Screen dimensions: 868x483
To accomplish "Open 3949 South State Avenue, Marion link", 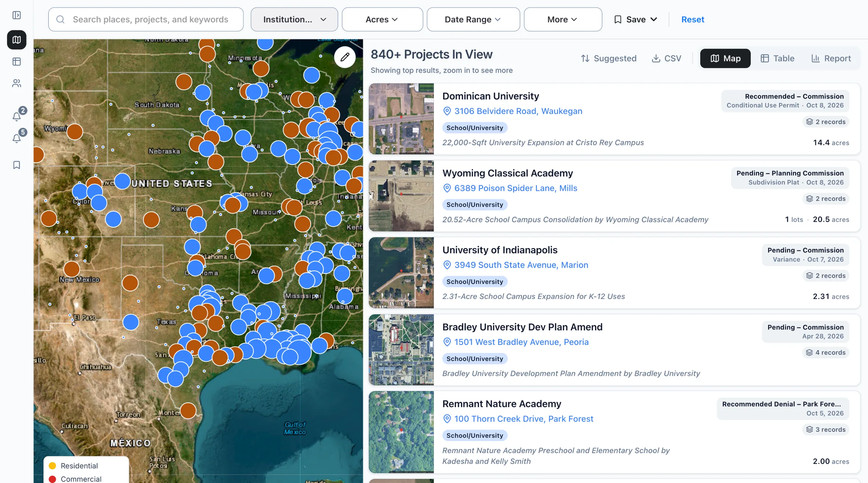I will click(x=521, y=265).
